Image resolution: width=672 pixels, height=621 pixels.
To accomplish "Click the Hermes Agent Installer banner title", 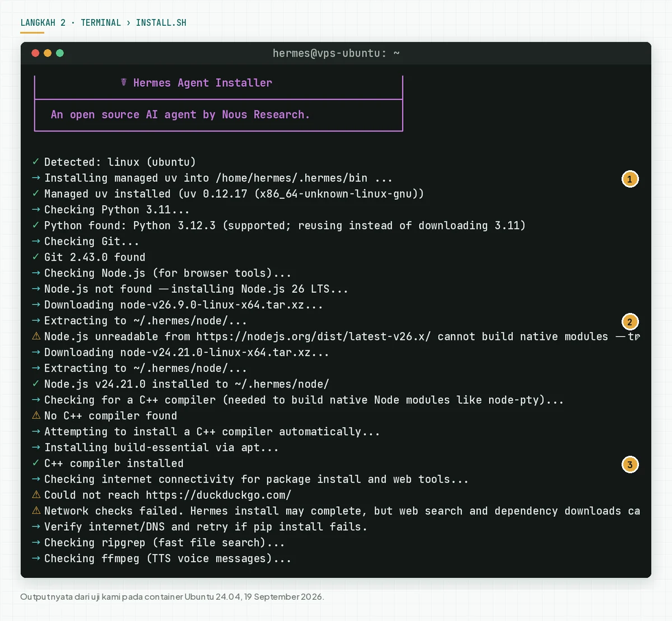I will tap(203, 83).
